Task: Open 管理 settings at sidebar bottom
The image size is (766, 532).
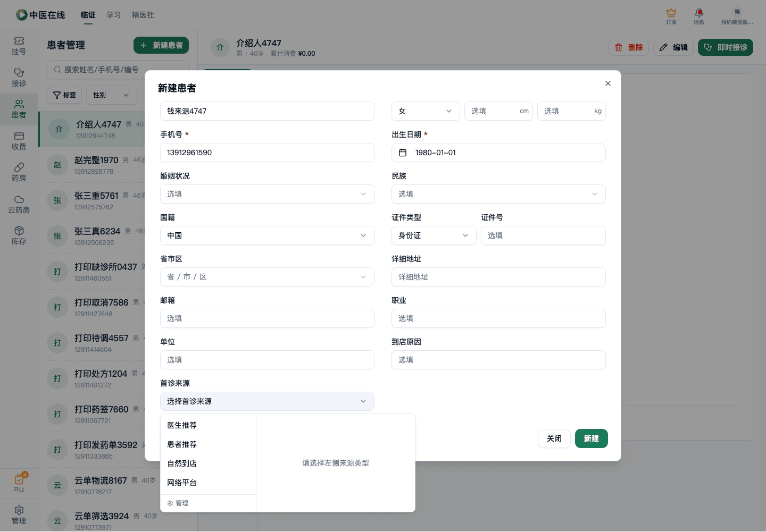Action: pyautogui.click(x=19, y=515)
